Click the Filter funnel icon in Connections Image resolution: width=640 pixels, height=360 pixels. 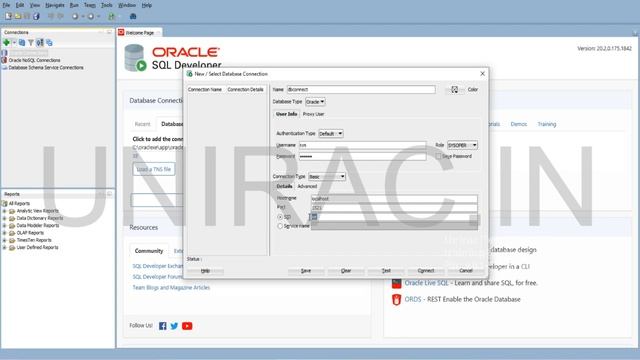(x=31, y=42)
